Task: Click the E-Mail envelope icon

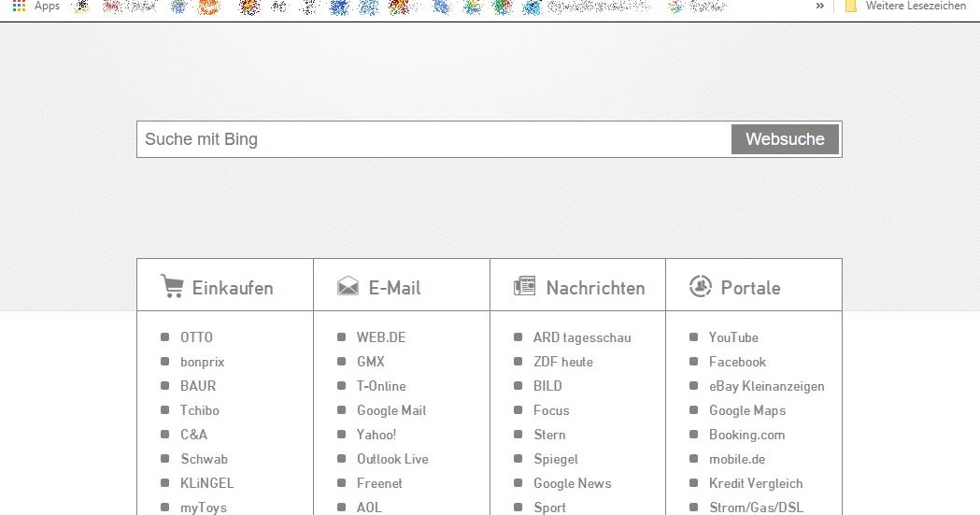Action: point(348,286)
